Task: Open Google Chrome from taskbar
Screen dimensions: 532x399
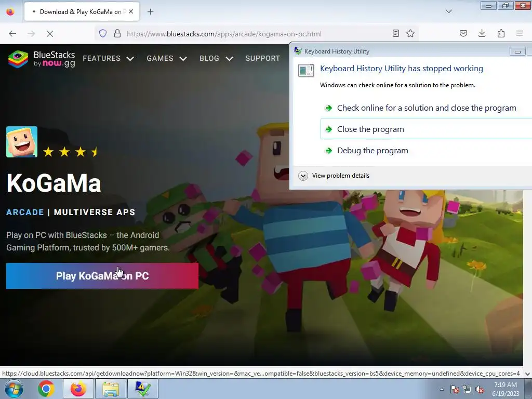Action: tap(46, 389)
